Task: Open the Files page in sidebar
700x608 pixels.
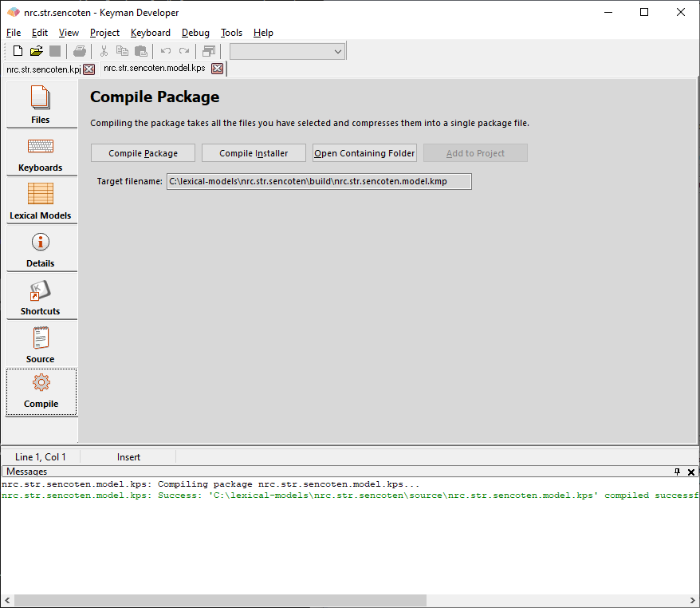Action: pos(41,105)
